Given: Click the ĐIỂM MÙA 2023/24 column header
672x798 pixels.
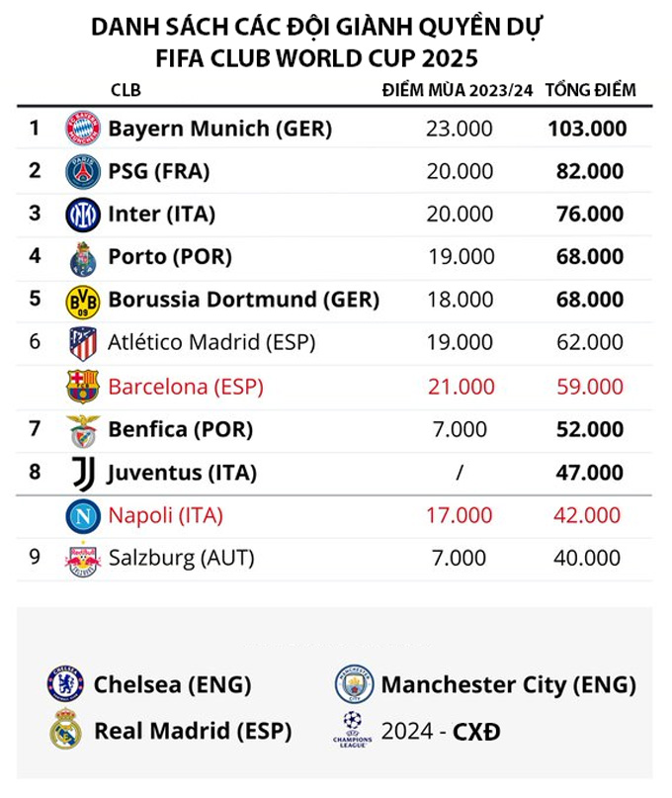Looking at the screenshot, I should click(x=458, y=90).
